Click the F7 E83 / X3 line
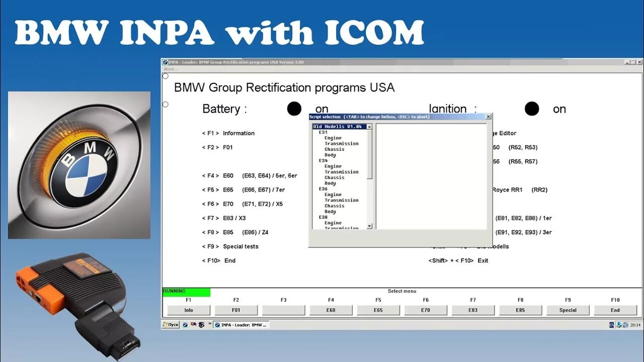 pos(224,218)
